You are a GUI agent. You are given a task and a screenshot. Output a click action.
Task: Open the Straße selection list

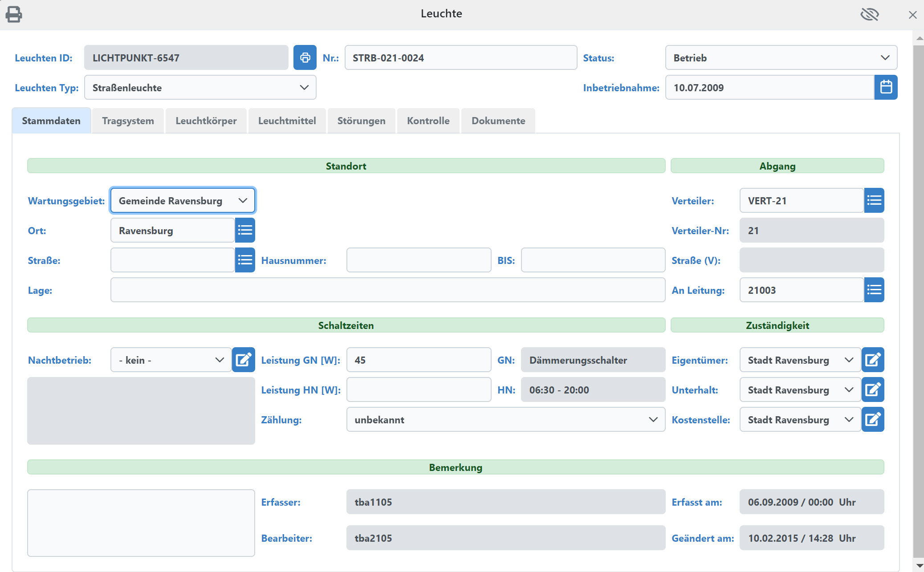tap(244, 260)
